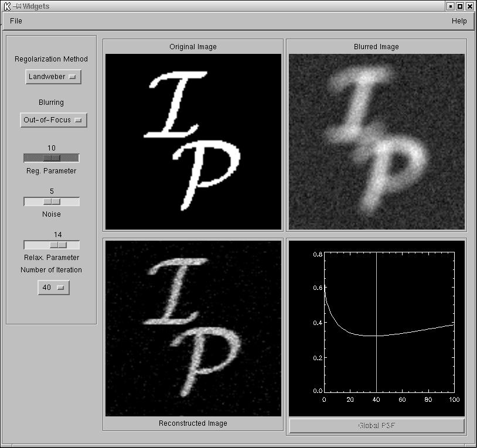Click the Noise slider handle
Viewport: 477px width, 448px height.
[52, 201]
